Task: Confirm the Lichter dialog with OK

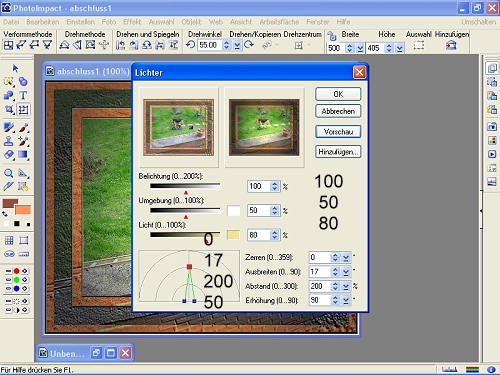Action: coord(338,94)
